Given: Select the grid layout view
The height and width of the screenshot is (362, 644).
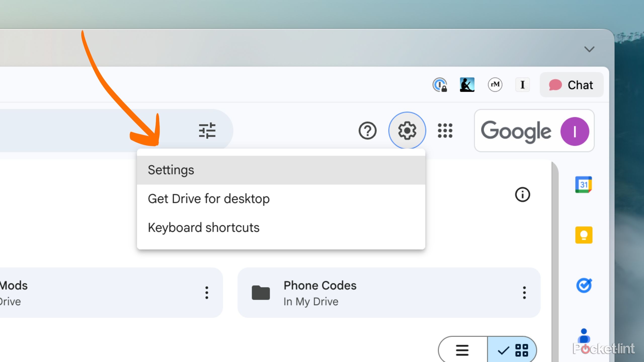Looking at the screenshot, I should point(512,350).
